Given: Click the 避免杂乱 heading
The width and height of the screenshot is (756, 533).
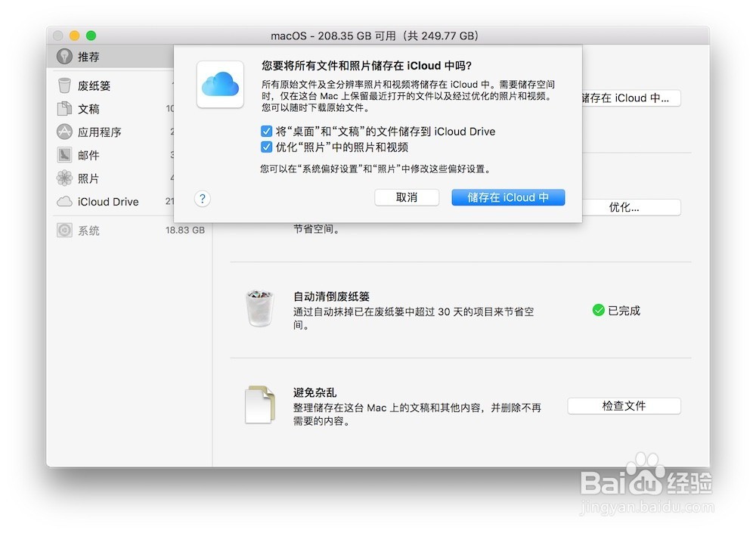Looking at the screenshot, I should coord(314,392).
